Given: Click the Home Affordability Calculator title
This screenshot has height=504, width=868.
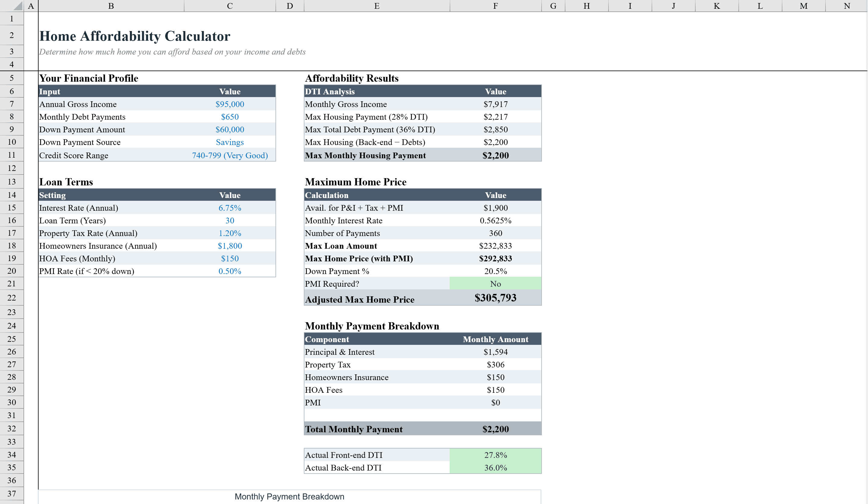Looking at the screenshot, I should 135,36.
